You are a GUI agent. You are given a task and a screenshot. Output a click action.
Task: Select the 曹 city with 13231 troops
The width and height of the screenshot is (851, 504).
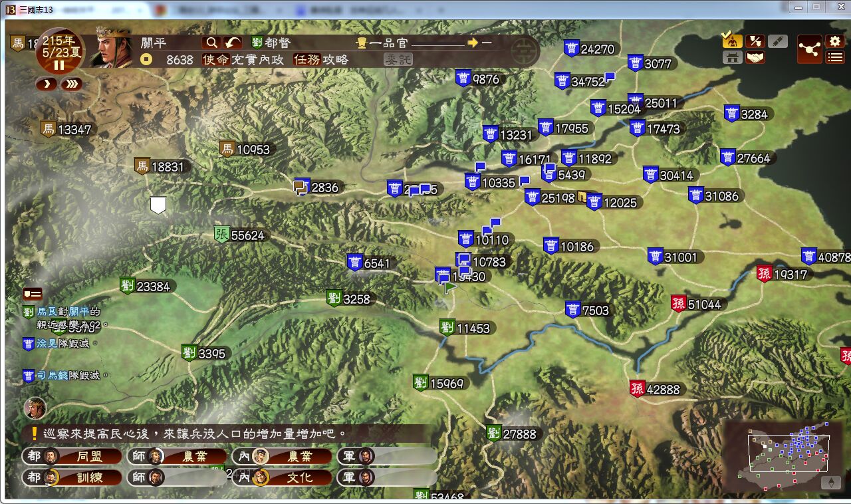point(509,134)
